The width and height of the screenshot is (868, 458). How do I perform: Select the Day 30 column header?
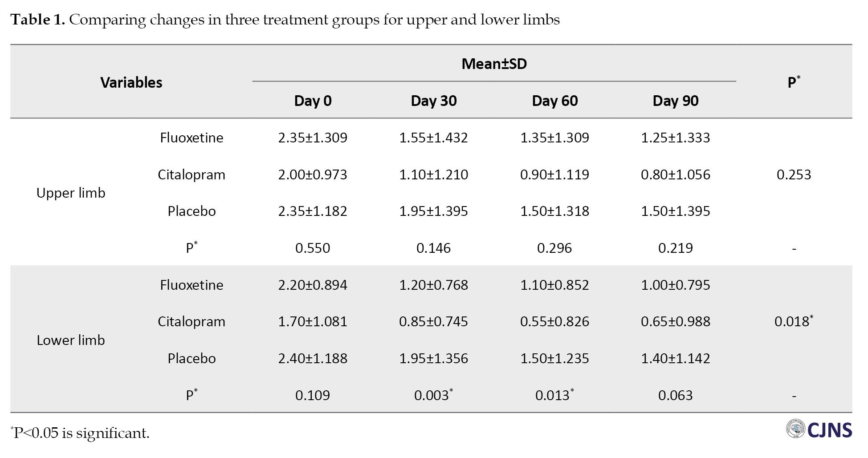433,101
